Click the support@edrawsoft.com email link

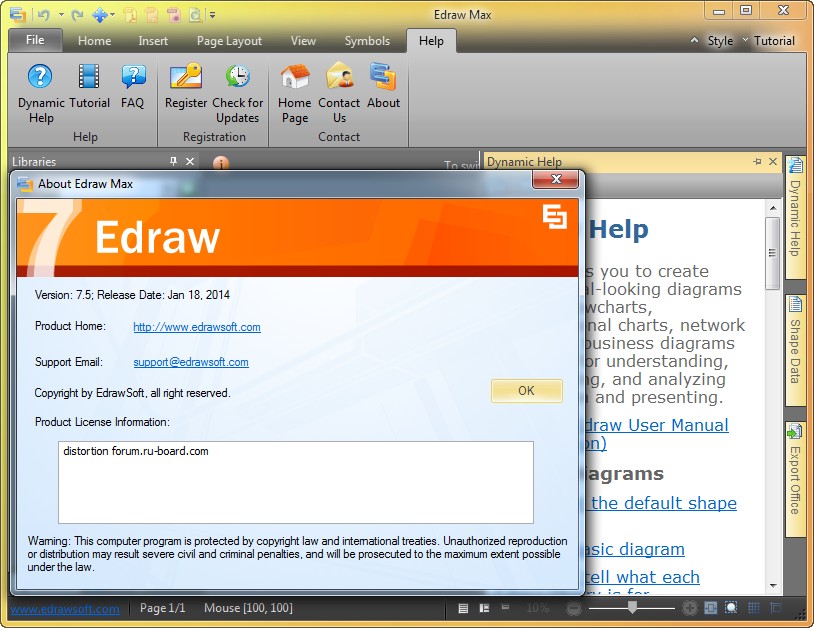[191, 362]
